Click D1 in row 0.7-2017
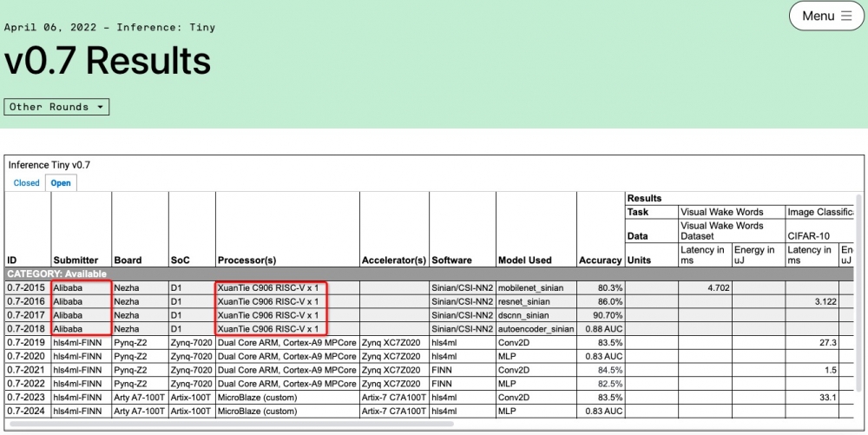 point(175,315)
